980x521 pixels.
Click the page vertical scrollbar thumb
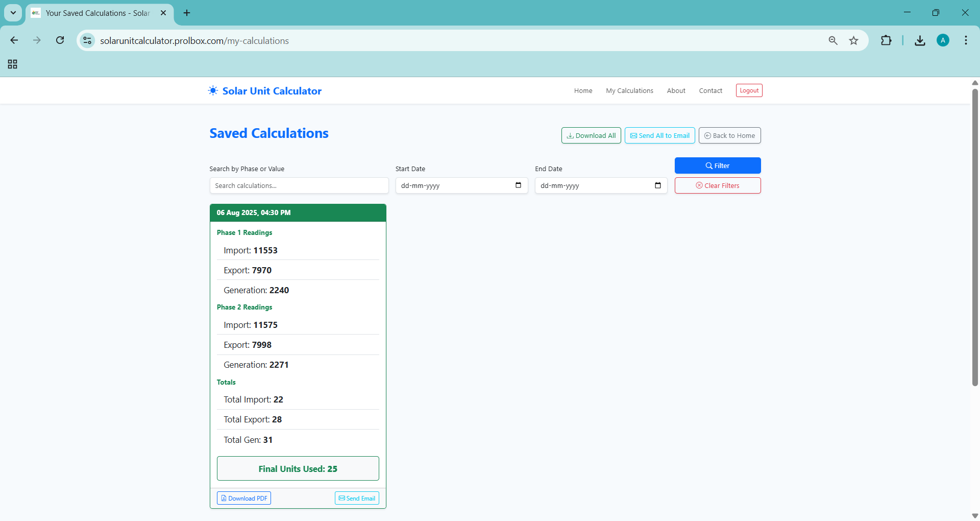(x=974, y=235)
